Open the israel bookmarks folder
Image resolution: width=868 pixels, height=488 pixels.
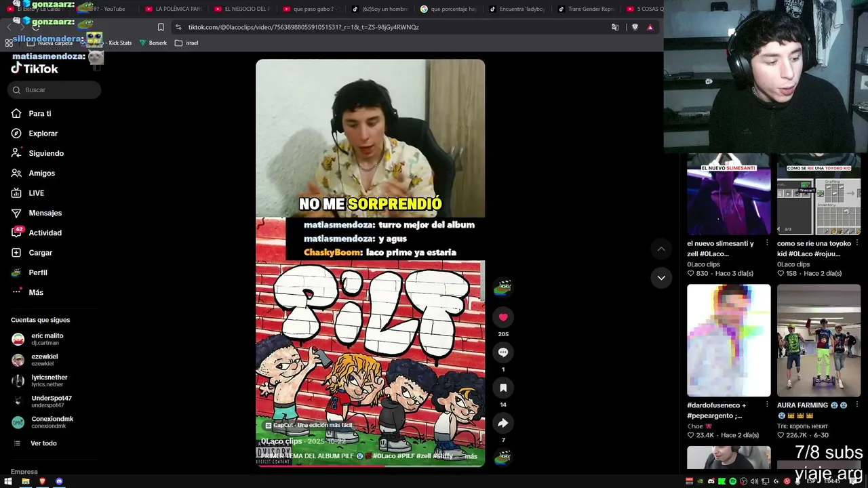coord(186,43)
